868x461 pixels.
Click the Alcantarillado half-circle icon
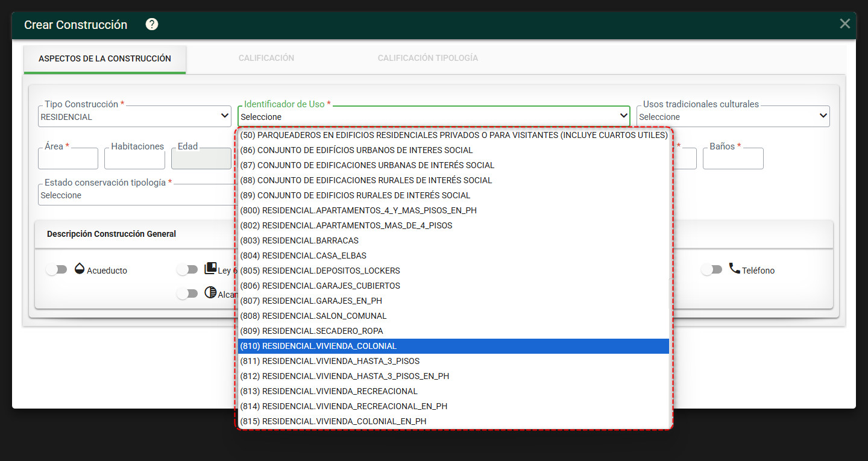click(x=210, y=293)
